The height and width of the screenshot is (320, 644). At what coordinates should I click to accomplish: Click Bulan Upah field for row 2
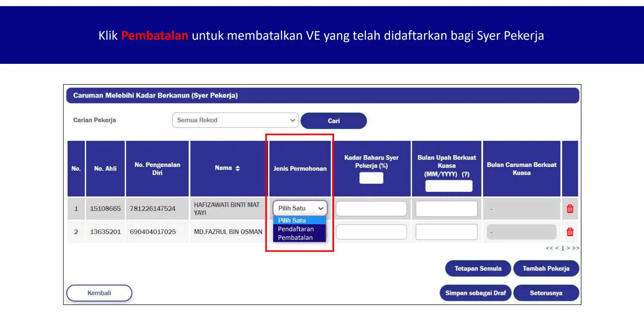[x=447, y=232]
